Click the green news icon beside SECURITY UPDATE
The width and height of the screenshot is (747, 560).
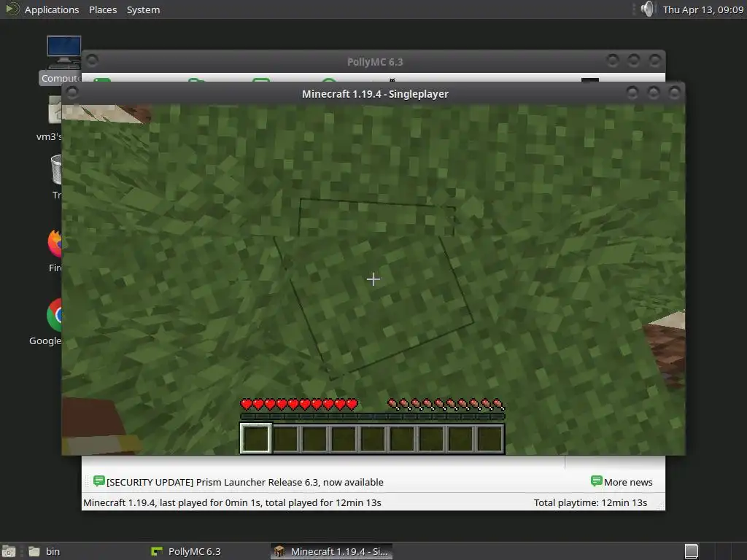99,481
